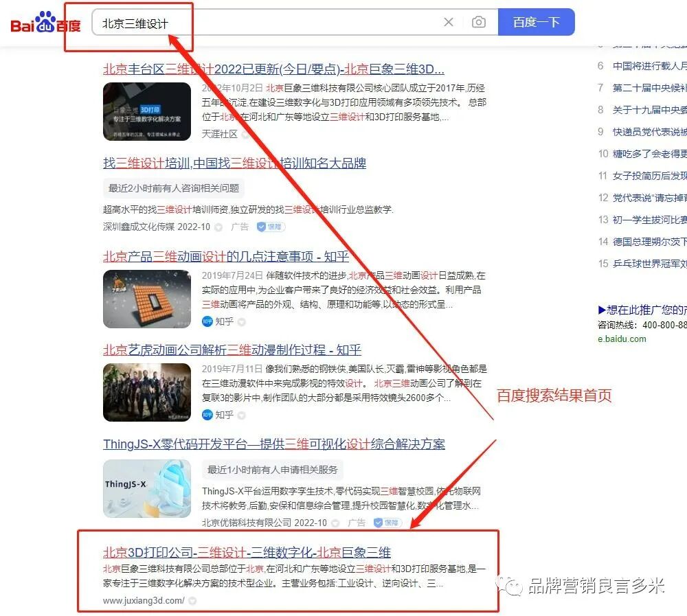Click 咨询热线 400-800 phone text

642,325
